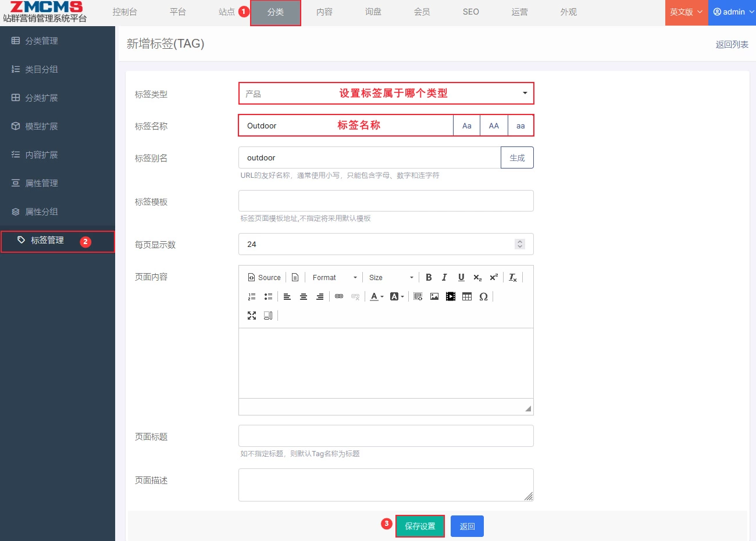
Task: Click the insert Table icon
Action: pos(467,297)
